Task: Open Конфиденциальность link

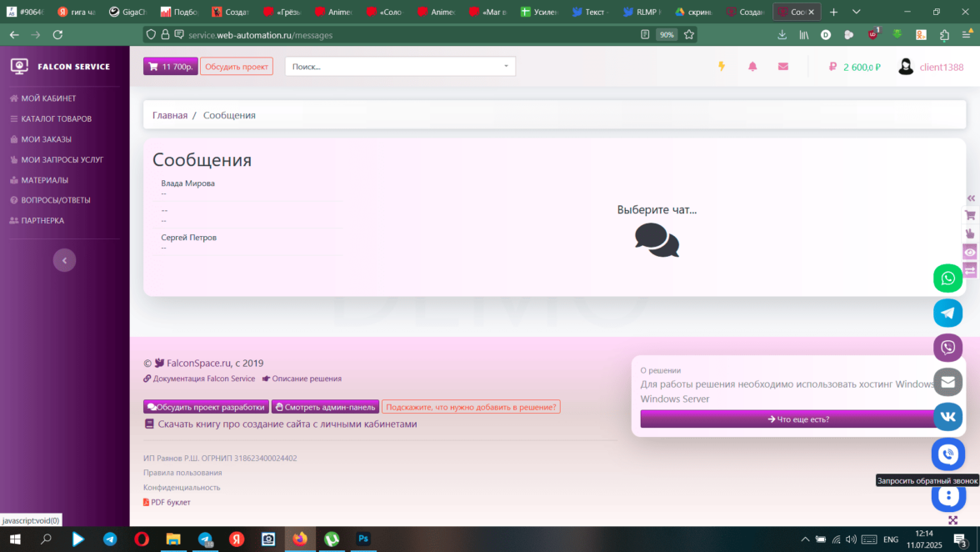Action: [x=182, y=488]
